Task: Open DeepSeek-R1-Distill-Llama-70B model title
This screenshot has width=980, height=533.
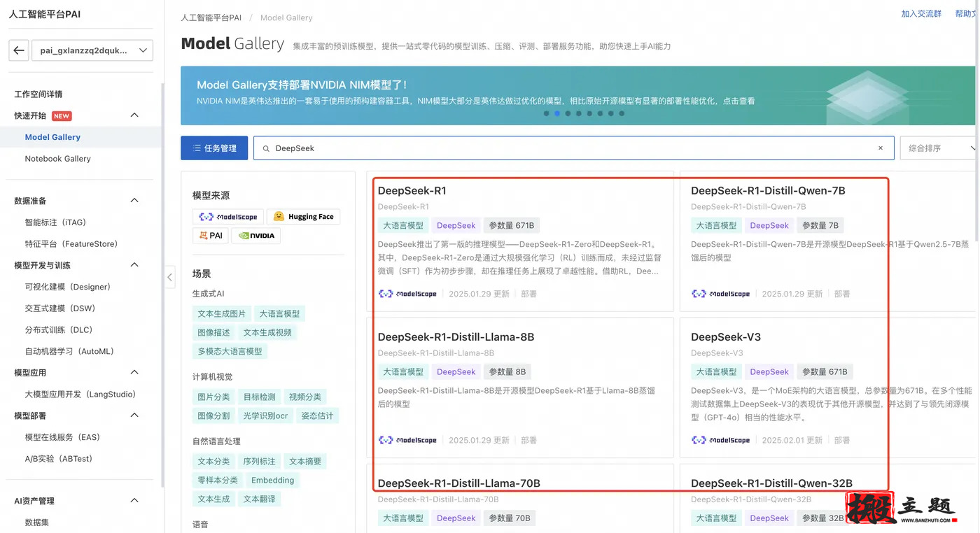Action: pos(458,483)
